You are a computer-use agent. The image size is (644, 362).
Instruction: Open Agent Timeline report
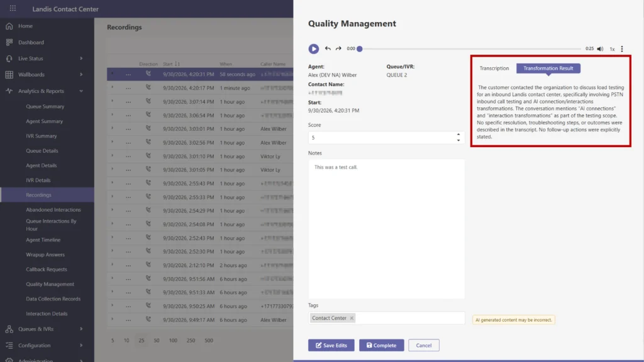click(43, 239)
